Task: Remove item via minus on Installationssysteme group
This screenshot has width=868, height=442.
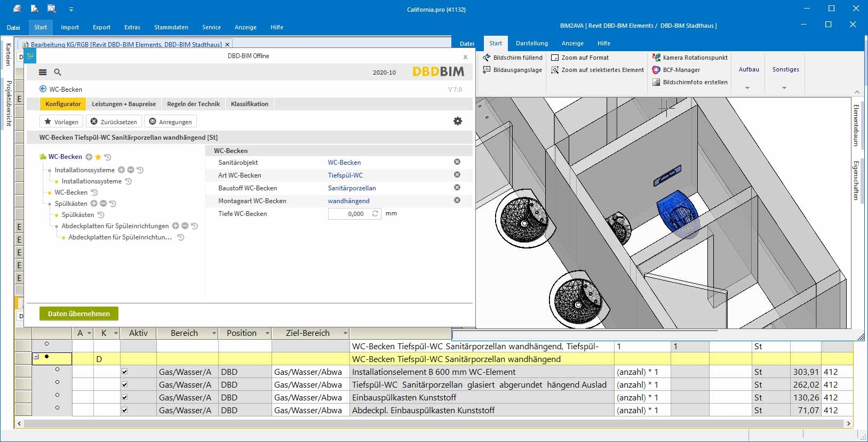Action: pyautogui.click(x=131, y=170)
